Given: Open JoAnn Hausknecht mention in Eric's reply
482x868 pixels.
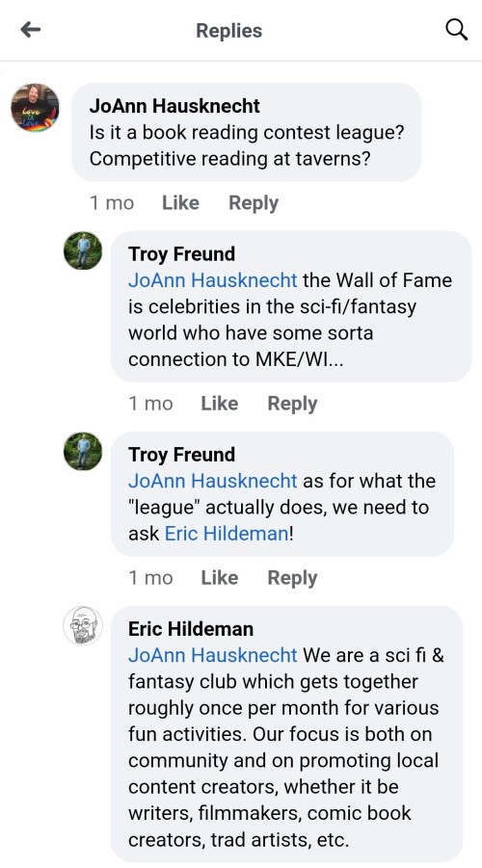Looking at the screenshot, I should coord(213,655).
